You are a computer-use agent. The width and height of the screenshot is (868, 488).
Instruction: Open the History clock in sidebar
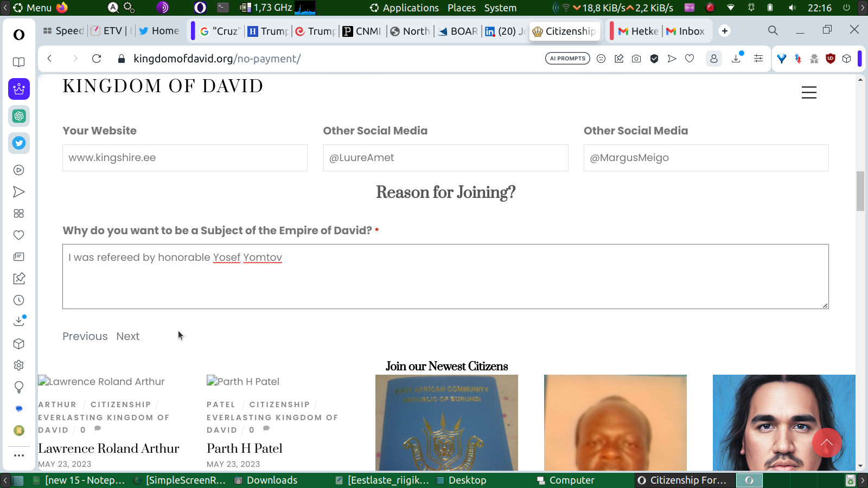[19, 300]
